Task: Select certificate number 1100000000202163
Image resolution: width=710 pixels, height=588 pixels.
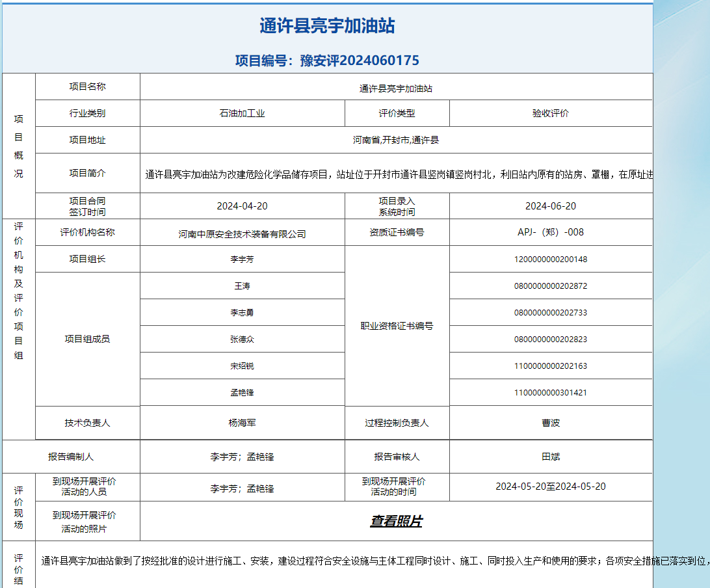Action: (x=551, y=366)
